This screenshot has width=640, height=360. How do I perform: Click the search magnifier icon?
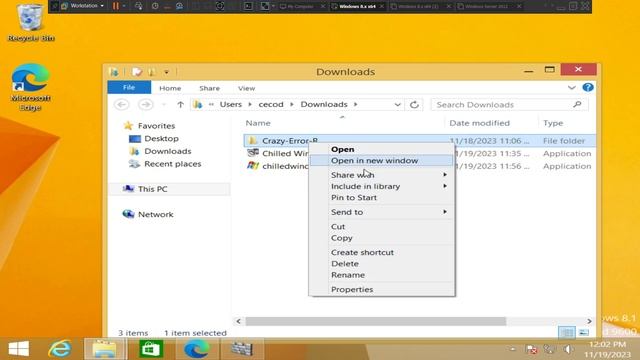[577, 104]
